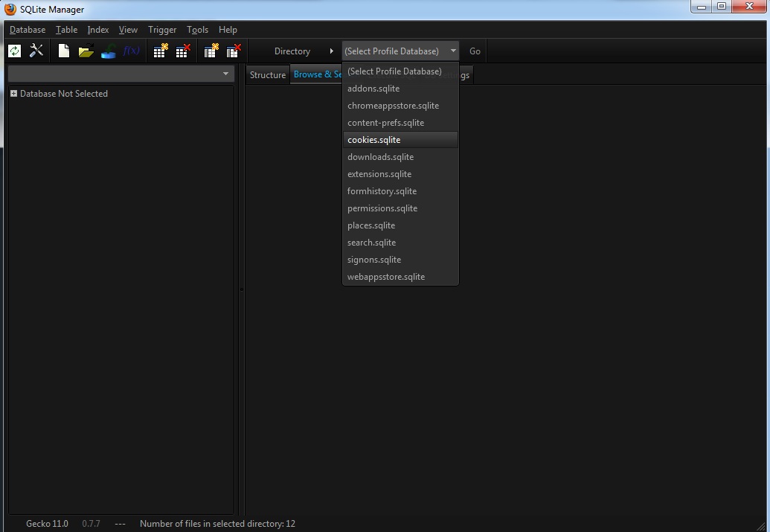Choose search.sqlite from the list
This screenshot has width=770, height=532.
(400, 243)
